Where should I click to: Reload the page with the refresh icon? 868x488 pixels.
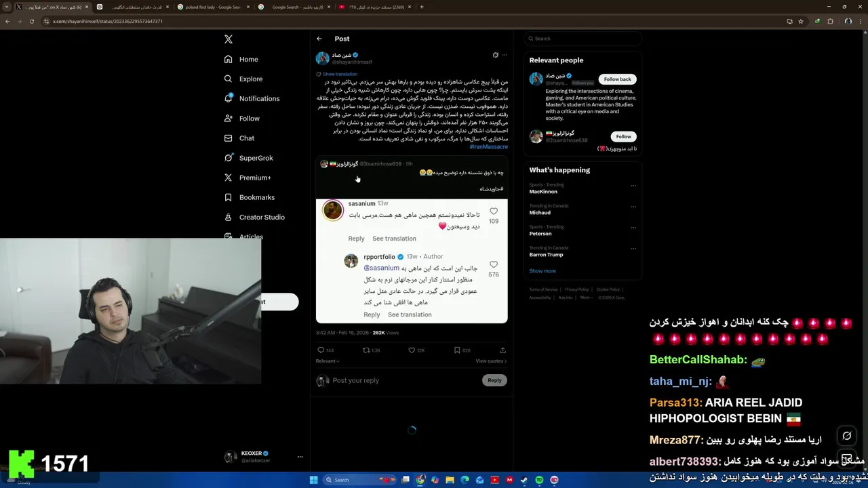(32, 21)
